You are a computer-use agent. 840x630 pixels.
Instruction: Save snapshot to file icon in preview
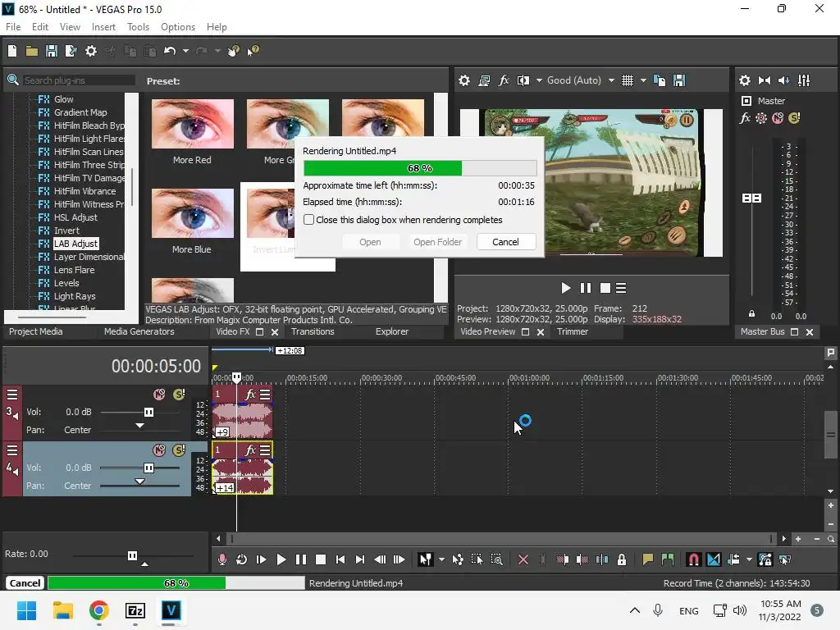point(679,80)
